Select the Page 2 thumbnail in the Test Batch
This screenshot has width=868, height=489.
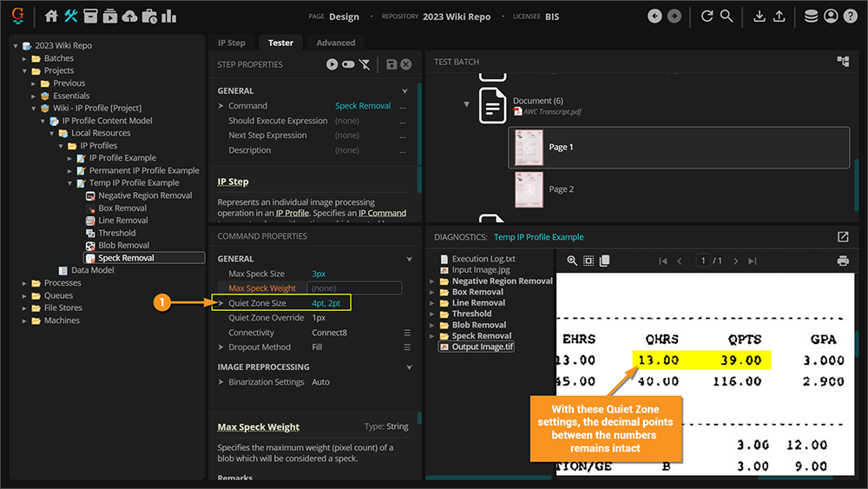[529, 188]
